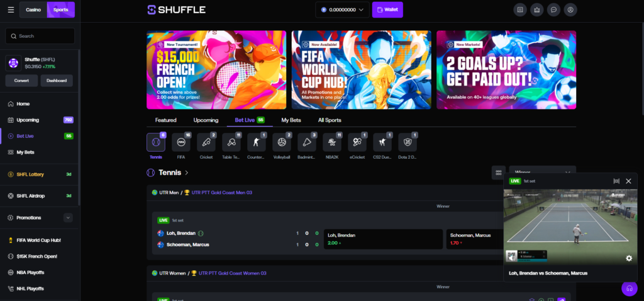Open the $15,000 French Open banner

(216, 69)
